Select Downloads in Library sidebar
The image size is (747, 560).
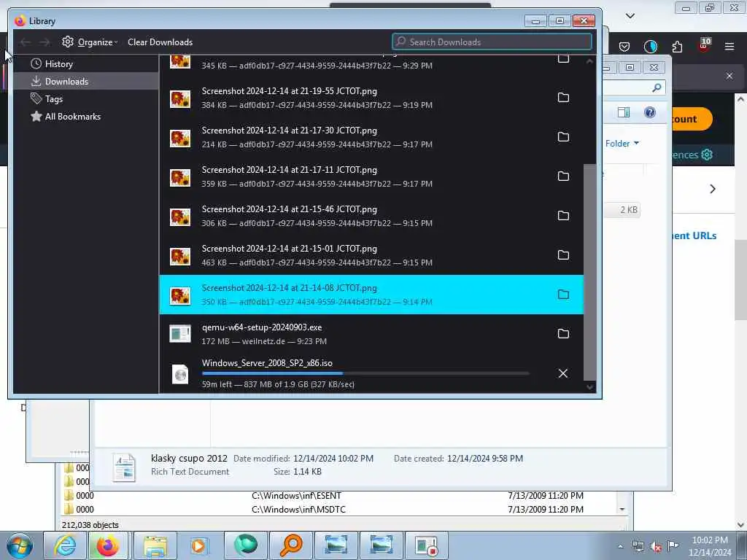(x=86, y=82)
